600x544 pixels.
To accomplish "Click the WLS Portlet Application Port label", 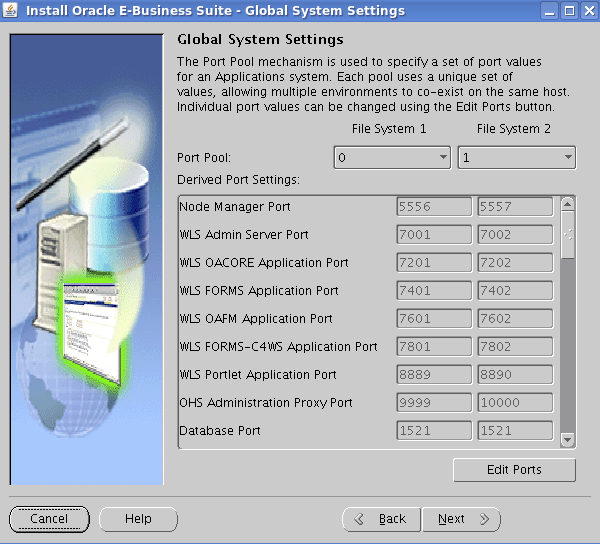I will [x=258, y=375].
